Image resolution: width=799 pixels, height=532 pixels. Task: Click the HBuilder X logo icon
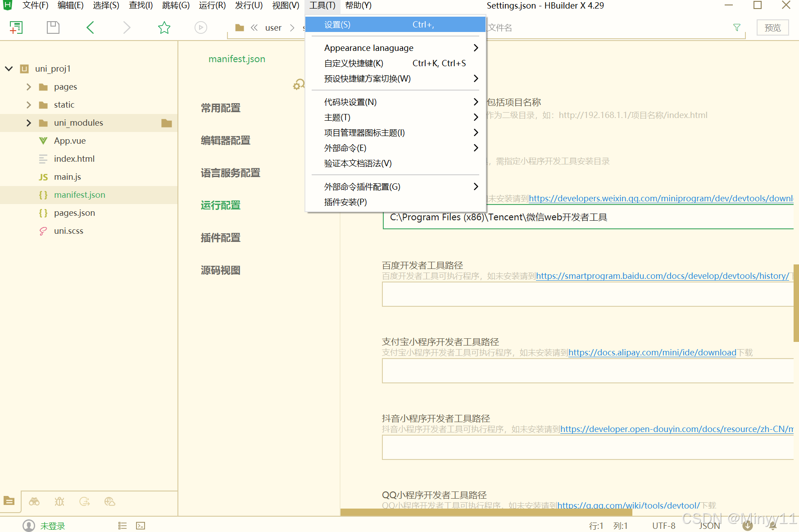pyautogui.click(x=8, y=5)
